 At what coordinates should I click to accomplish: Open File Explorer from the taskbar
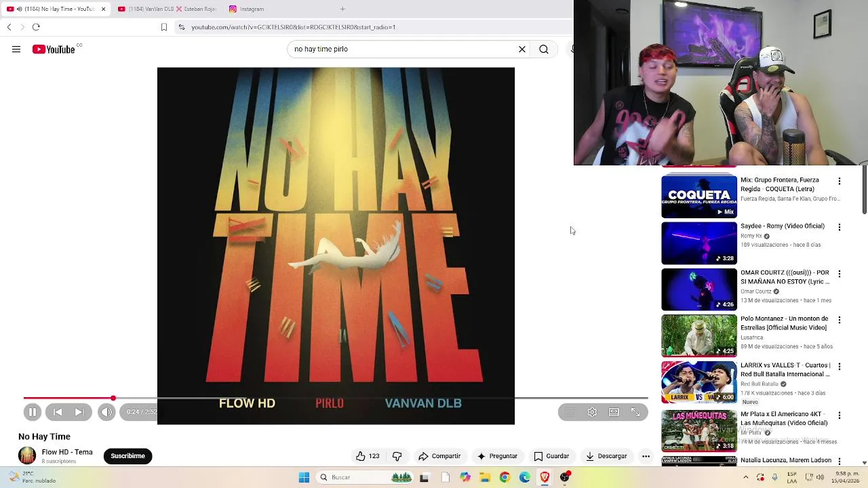(485, 477)
